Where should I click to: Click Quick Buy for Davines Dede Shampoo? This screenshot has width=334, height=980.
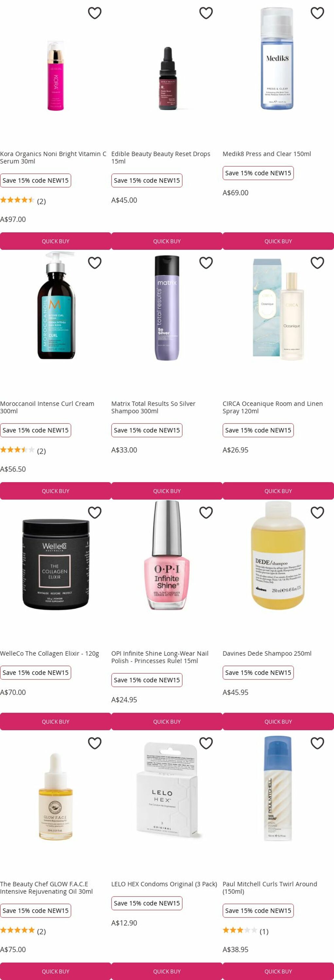[x=278, y=721]
